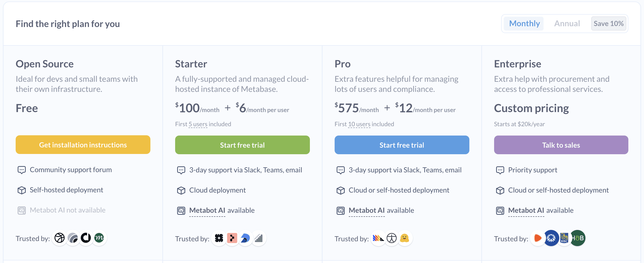Screen dimensions: 644x263
Task: Click the package icon next to Cloud deployment
Action: point(181,190)
